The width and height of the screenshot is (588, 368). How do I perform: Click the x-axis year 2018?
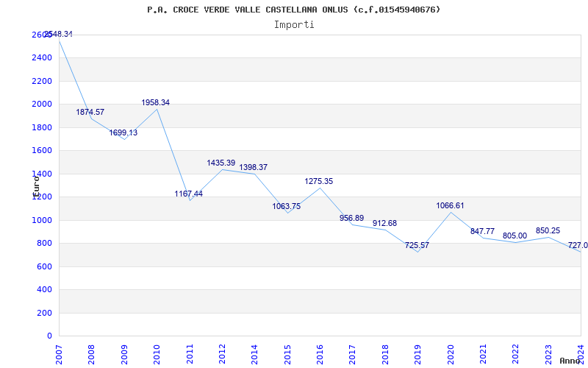pyautogui.click(x=385, y=354)
